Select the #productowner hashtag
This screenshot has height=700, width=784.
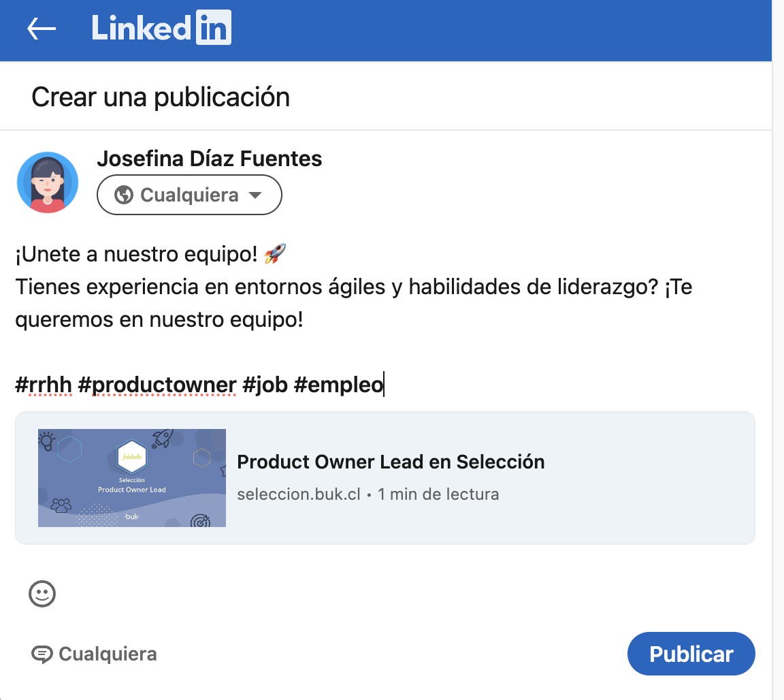157,386
